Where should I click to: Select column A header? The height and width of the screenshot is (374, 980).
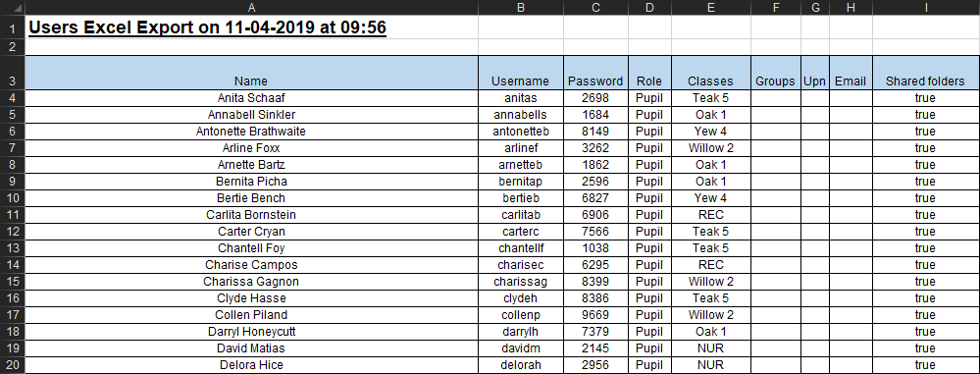click(251, 8)
